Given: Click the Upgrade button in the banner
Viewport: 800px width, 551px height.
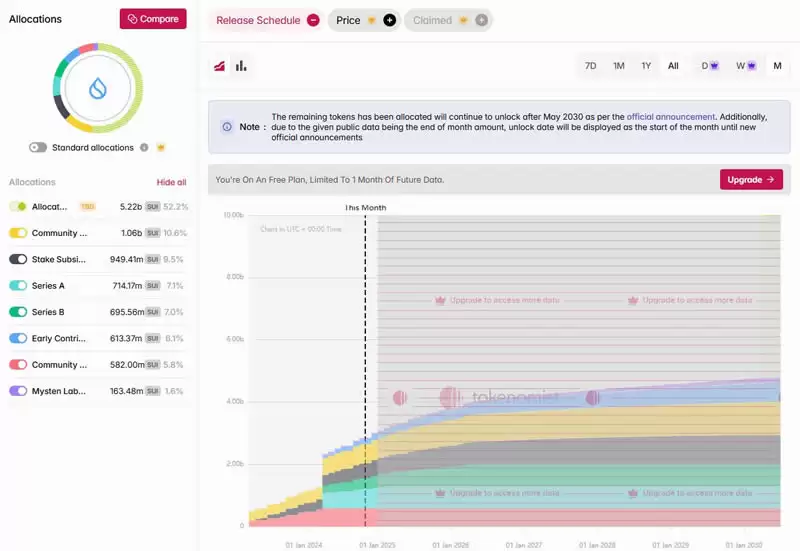Looking at the screenshot, I should coord(750,180).
